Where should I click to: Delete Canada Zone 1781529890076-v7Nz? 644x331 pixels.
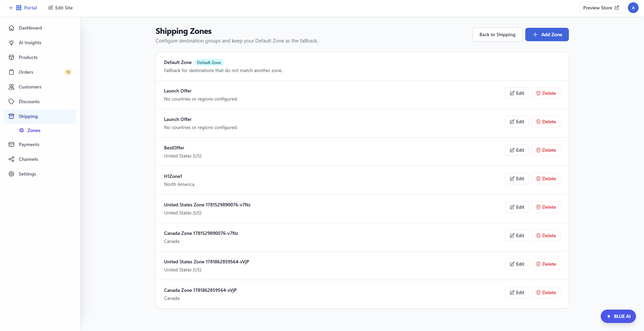tap(546, 236)
